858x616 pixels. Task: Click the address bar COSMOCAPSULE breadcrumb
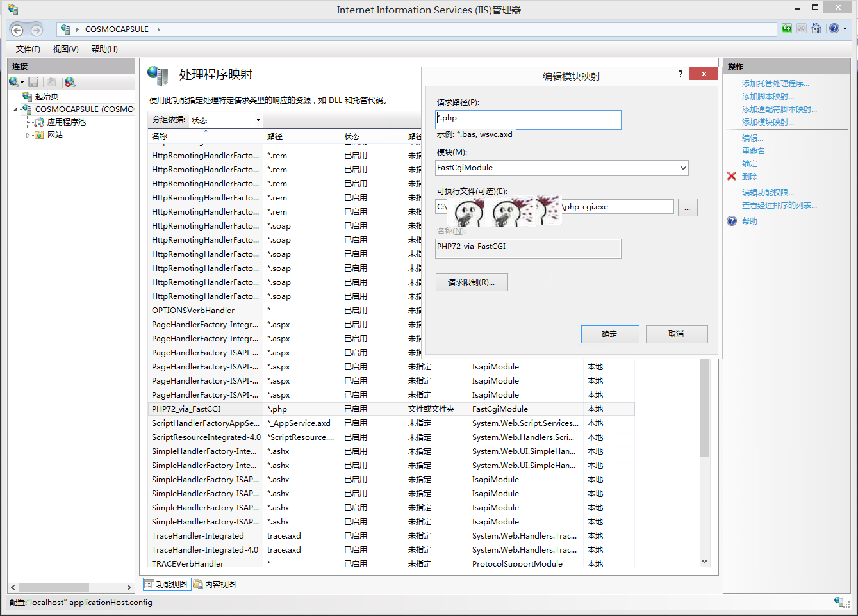[x=117, y=29]
